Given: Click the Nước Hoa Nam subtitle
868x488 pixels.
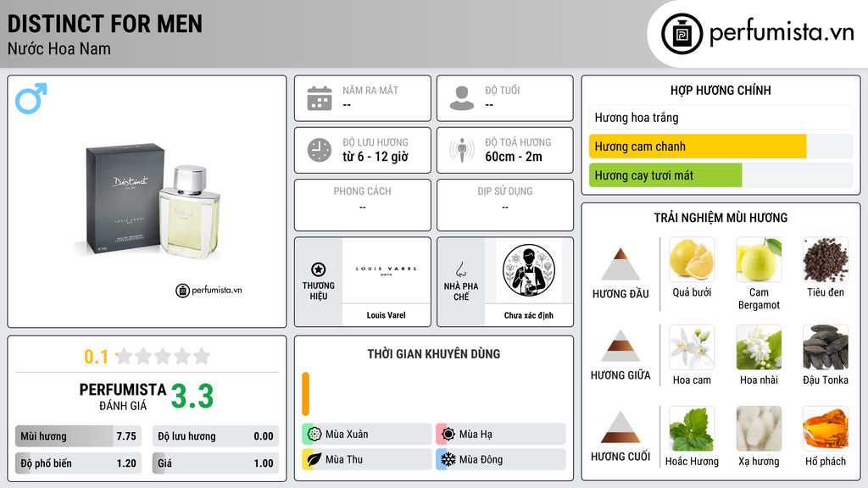Looking at the screenshot, I should [59, 49].
